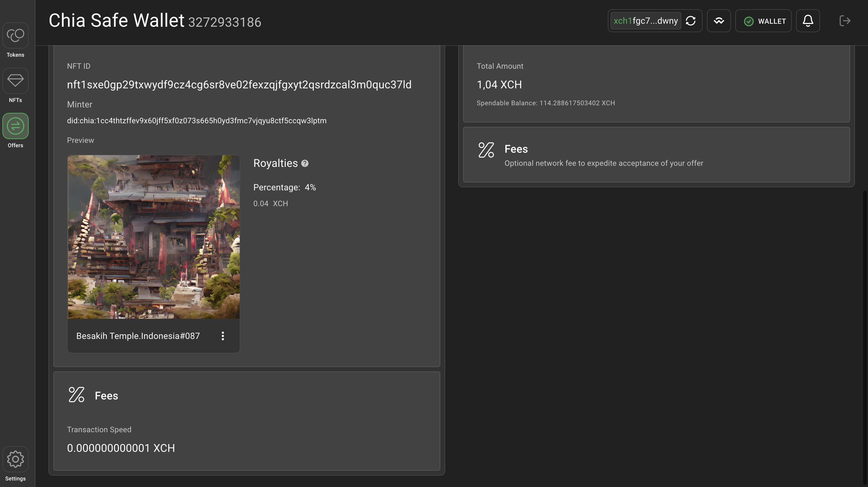
Task: Click the Spendable Balance value text
Action: (x=546, y=103)
